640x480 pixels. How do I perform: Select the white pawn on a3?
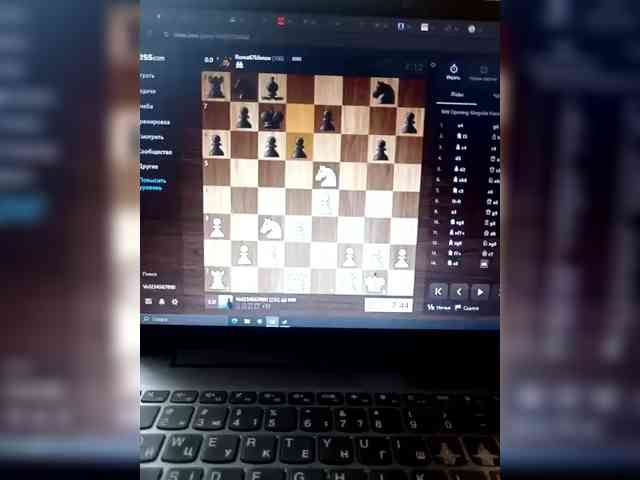tap(217, 227)
